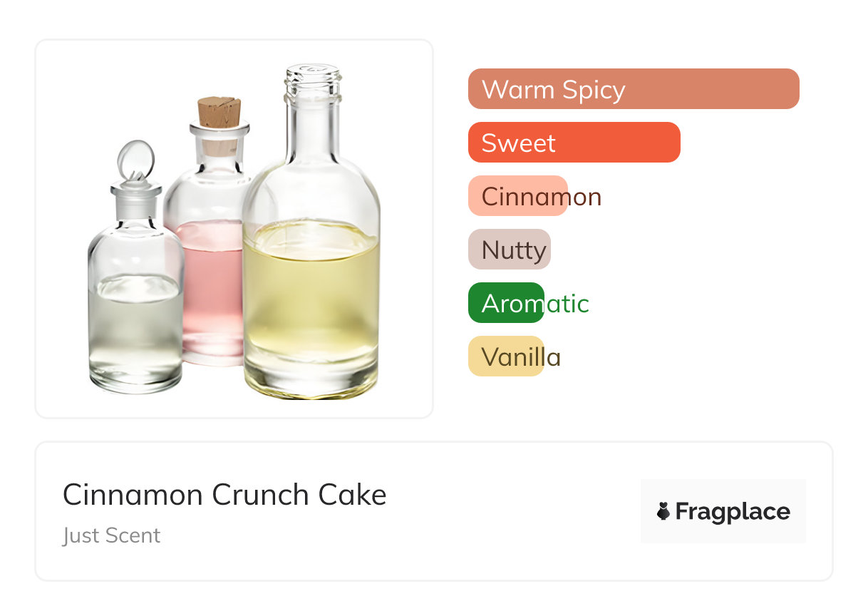The image size is (868, 616).
Task: Click the Fragplace logo icon
Action: (x=663, y=511)
